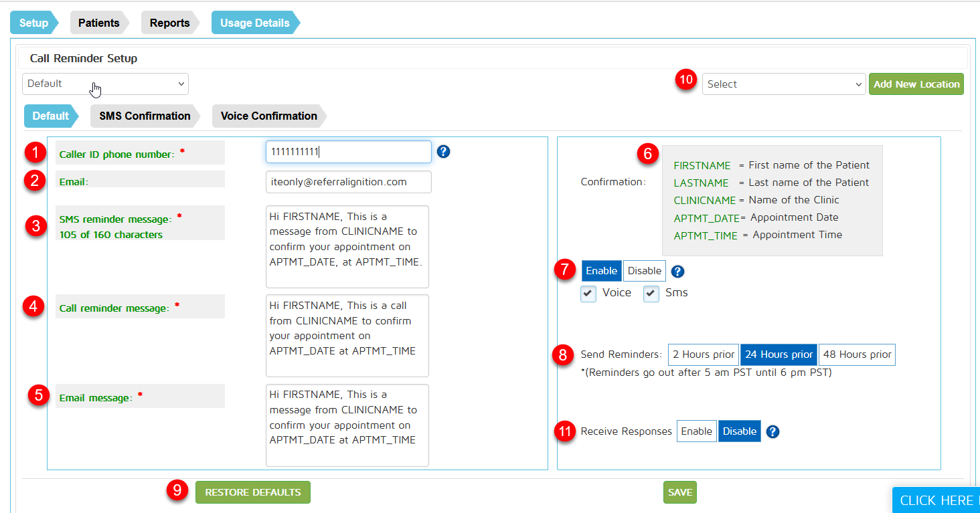Screen dimensions: 980x513
Task: Switch to the SMS Confirmation tab
Action: (145, 116)
